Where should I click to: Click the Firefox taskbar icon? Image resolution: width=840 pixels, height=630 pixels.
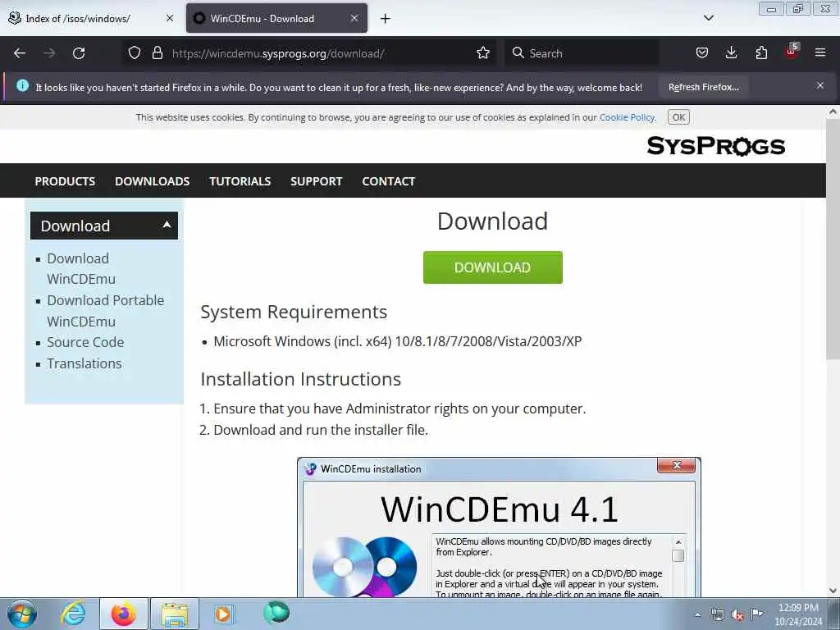coord(123,614)
